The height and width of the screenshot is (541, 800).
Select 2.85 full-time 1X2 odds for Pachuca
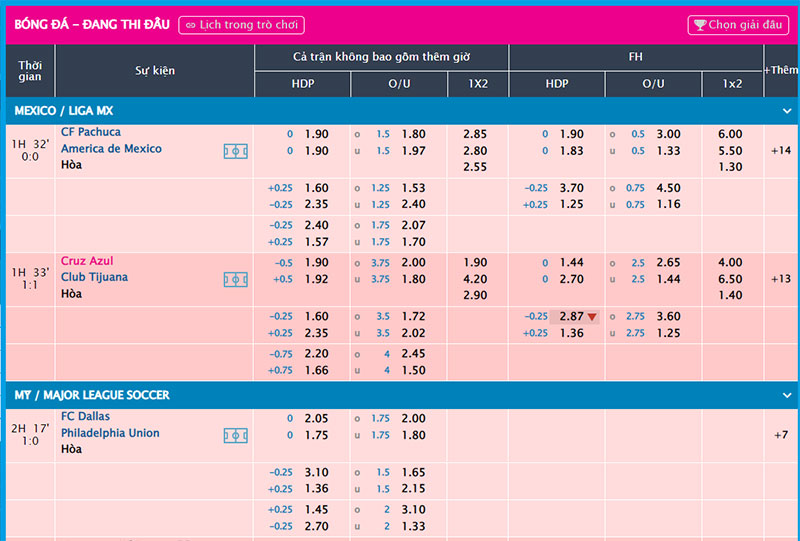point(476,134)
